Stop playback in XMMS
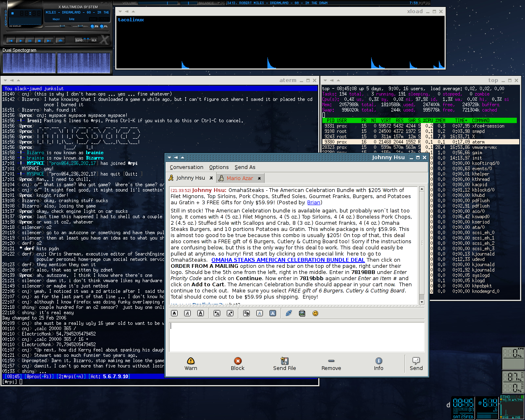Image resolution: width=525 pixels, height=420 pixels. click(x=39, y=40)
